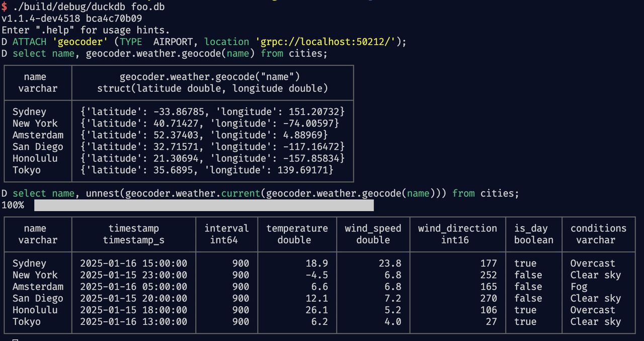Click the gray 100% progress bar
Screen dimensions: 644x341
(x=204, y=205)
